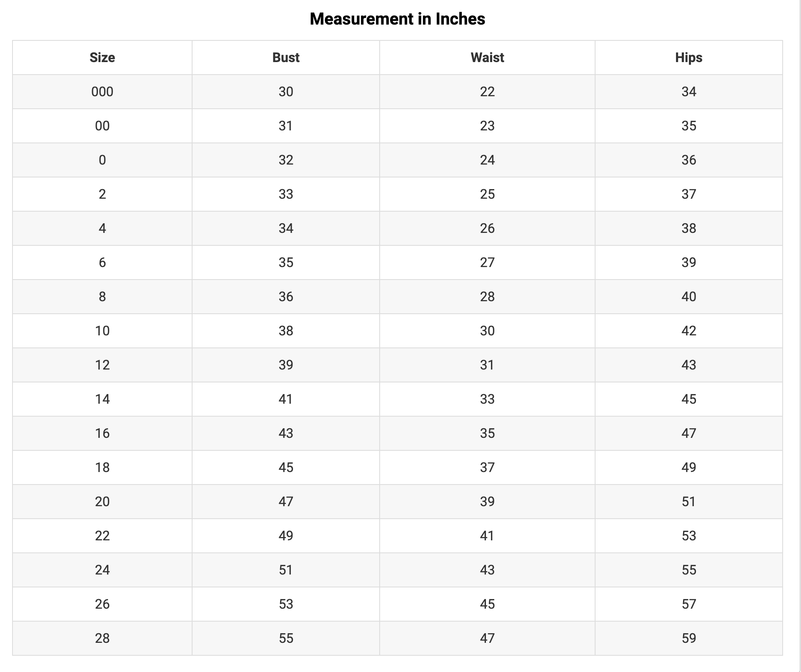Click the Waist column header
Screen dimensions: 801x672
(x=487, y=57)
